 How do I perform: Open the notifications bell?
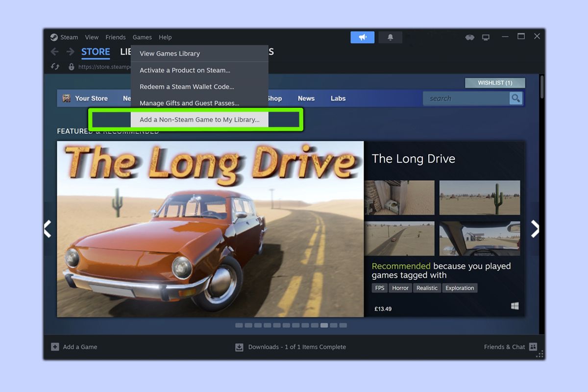point(391,37)
